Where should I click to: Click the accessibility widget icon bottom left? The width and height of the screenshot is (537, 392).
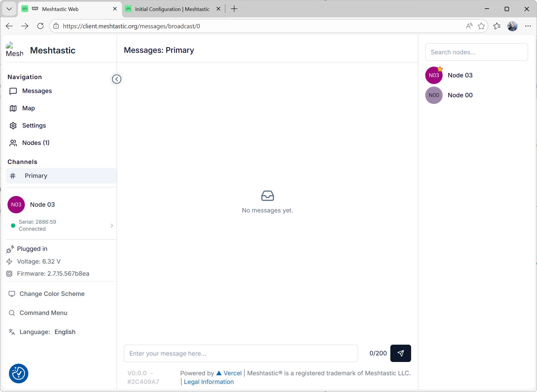coord(18,373)
